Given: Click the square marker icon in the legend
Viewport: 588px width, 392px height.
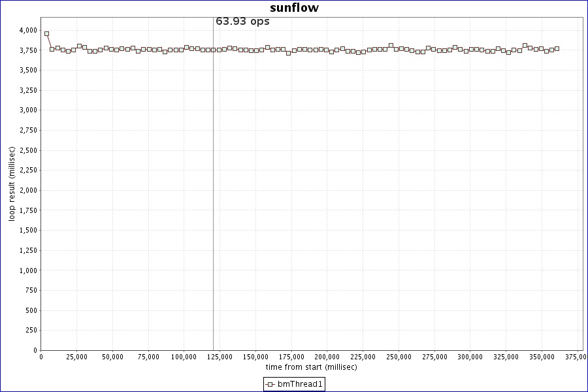Looking at the screenshot, I should (x=270, y=384).
